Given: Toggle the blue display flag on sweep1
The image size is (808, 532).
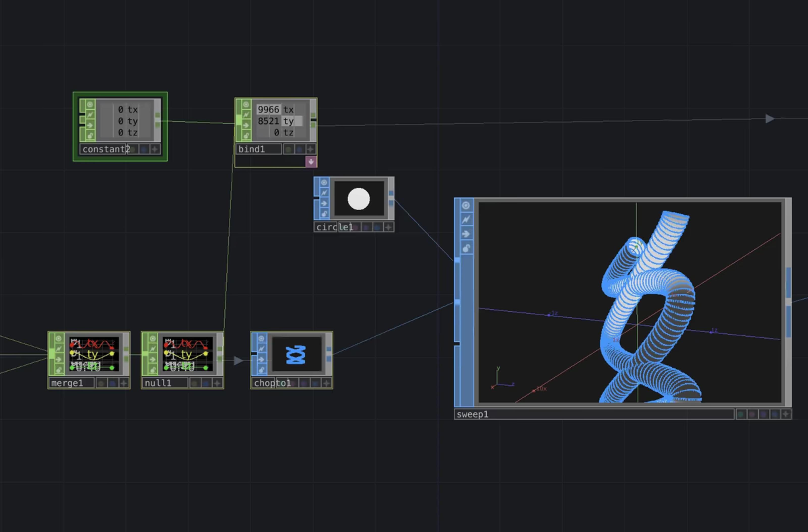Looking at the screenshot, I should 775,414.
